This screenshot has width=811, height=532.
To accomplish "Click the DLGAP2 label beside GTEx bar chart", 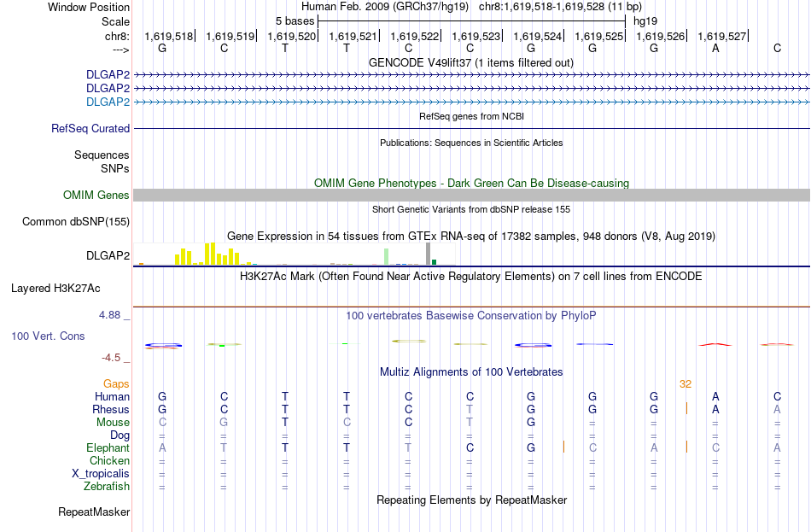I will tap(108, 255).
